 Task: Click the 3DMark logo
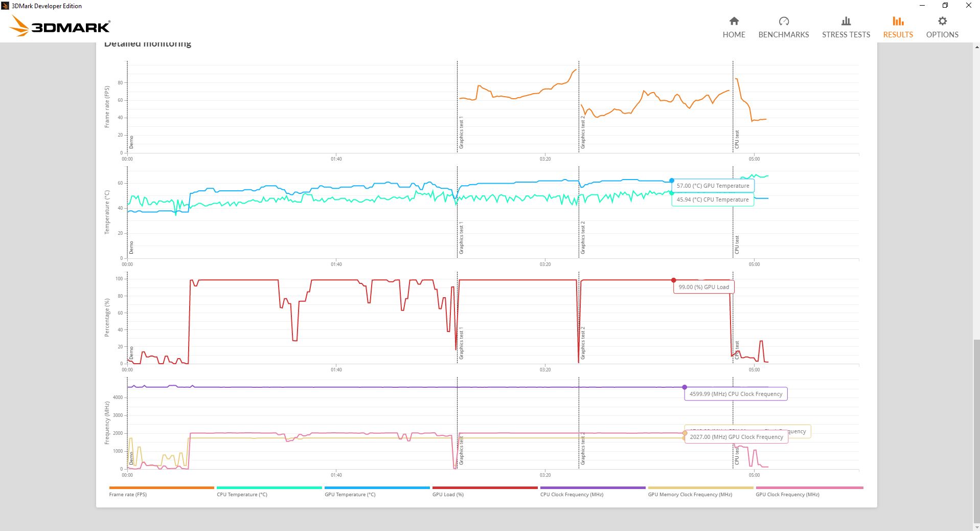click(x=61, y=26)
